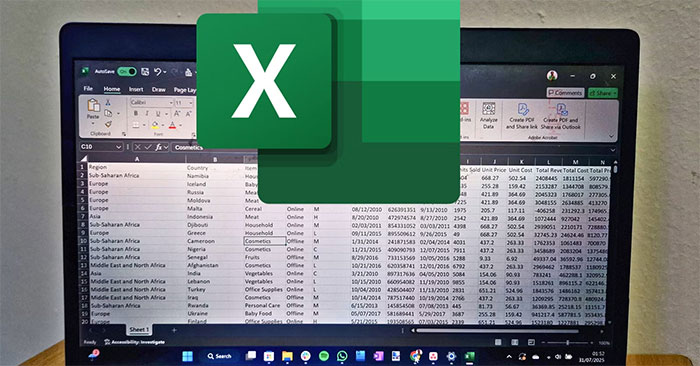Click the zoom slider handle

pos(567,342)
